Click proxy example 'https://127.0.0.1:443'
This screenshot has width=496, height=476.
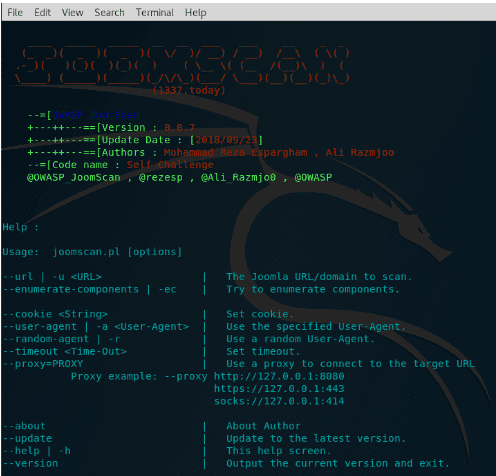[x=279, y=389]
